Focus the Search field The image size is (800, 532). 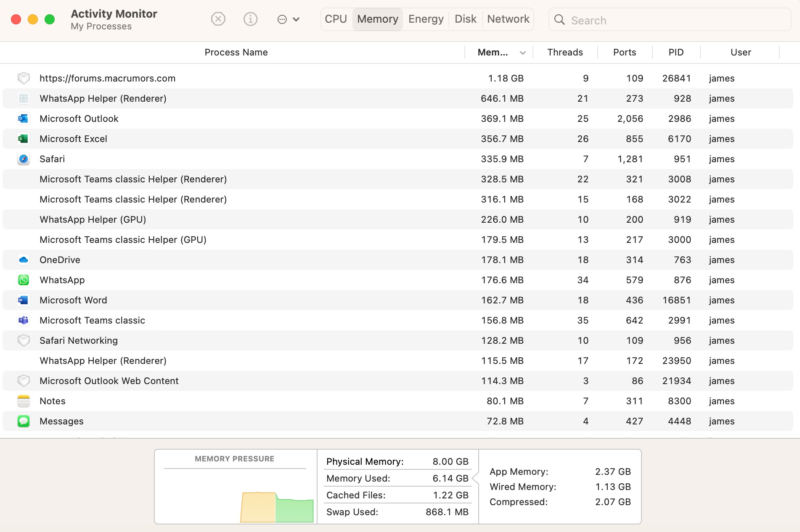670,20
